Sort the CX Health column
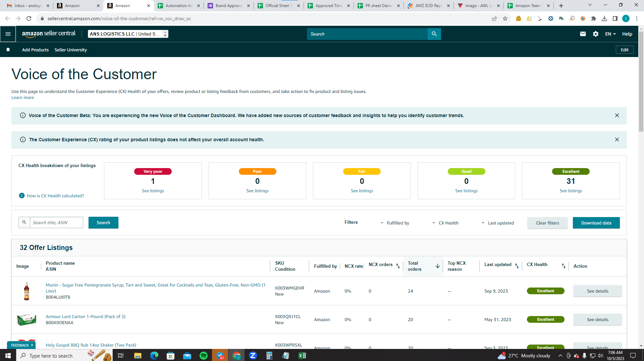 (x=563, y=266)
